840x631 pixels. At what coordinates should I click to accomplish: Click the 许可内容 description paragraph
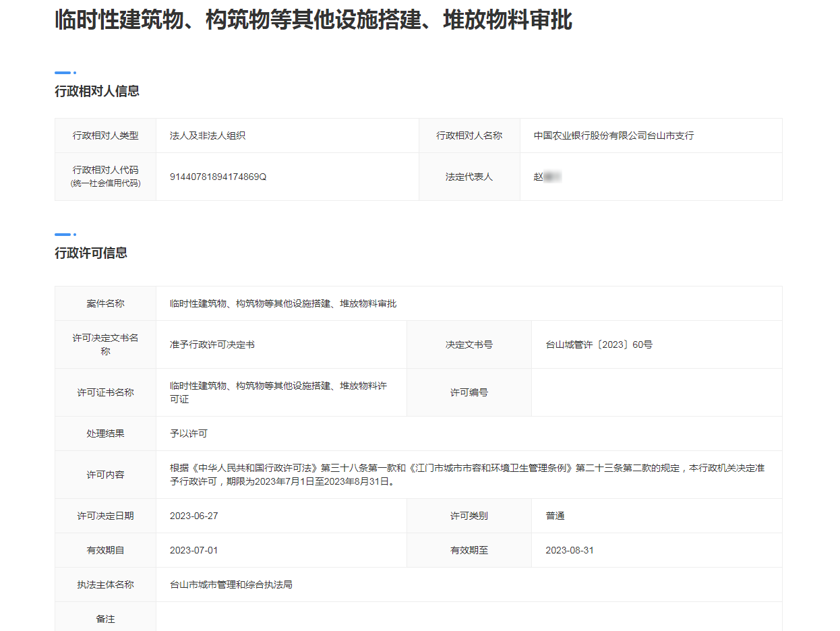click(x=467, y=475)
